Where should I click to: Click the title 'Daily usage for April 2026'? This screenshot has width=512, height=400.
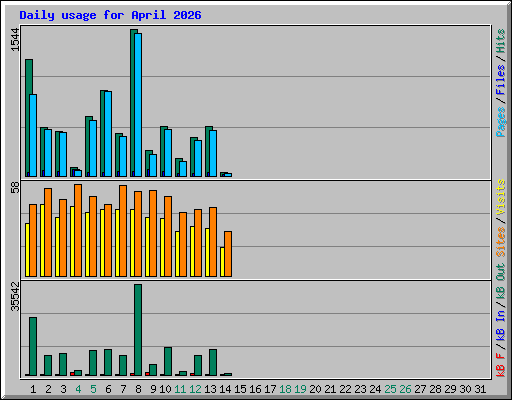click(110, 15)
